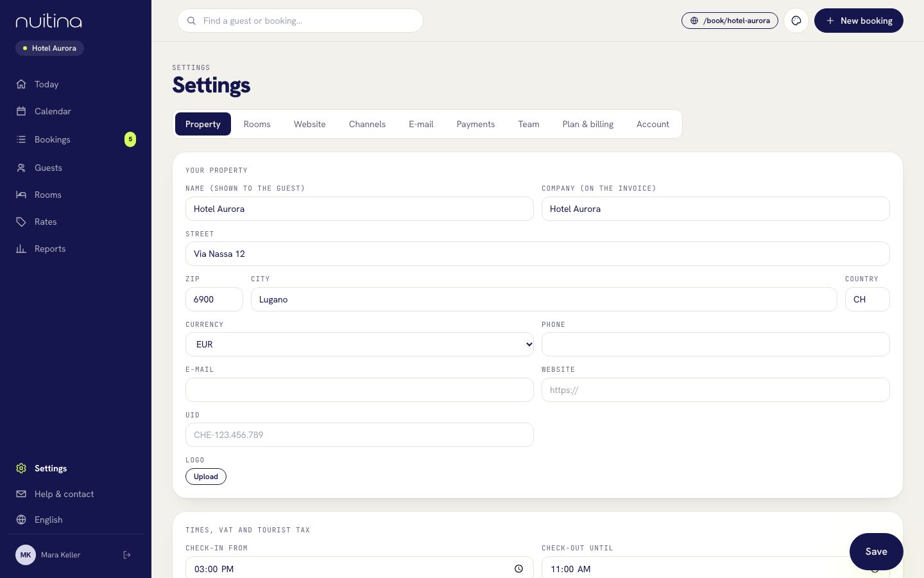Click the Help & contact envelope icon
The height and width of the screenshot is (578, 924).
click(21, 494)
